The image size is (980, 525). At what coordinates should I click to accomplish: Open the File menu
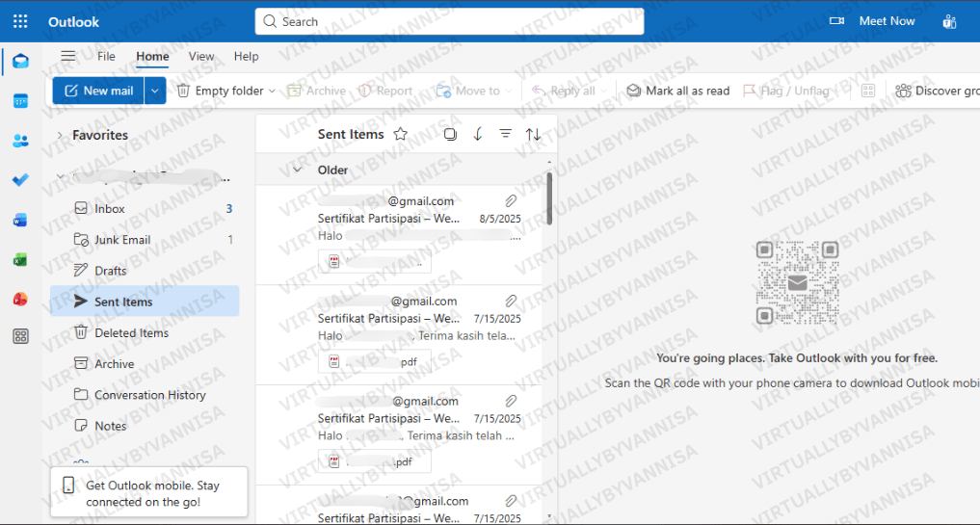coord(106,57)
